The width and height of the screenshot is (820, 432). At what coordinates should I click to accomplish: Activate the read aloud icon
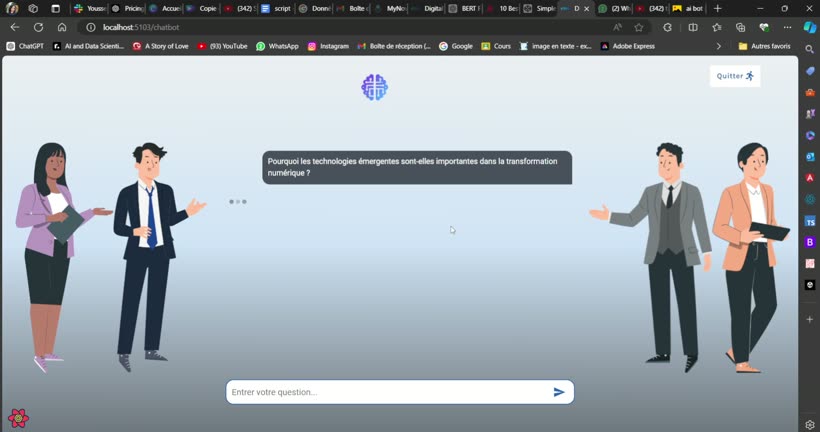click(x=617, y=27)
